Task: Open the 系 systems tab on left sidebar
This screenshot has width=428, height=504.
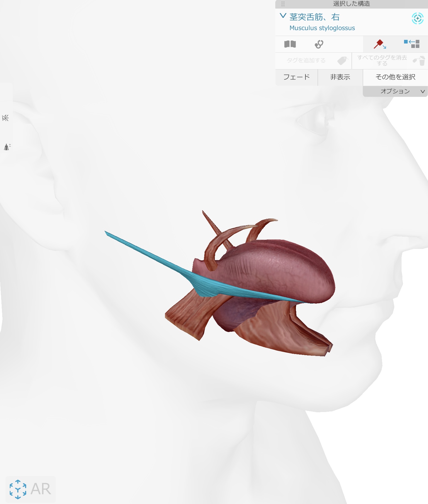Action: 6,118
